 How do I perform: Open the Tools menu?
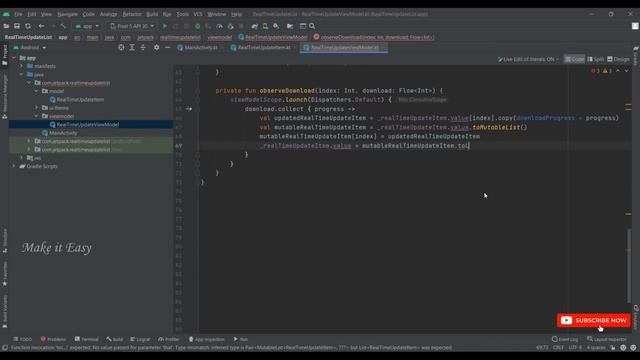click(x=182, y=14)
